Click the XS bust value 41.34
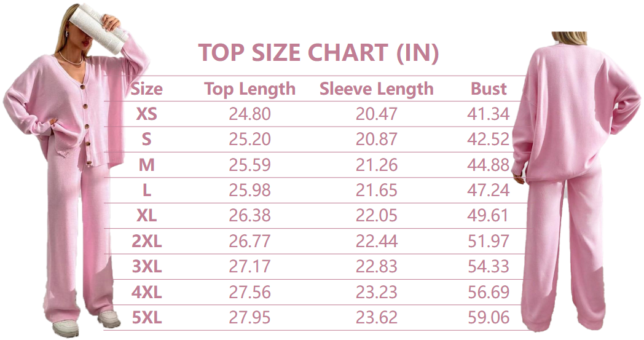Screen dimensions: 644x340 [489, 114]
